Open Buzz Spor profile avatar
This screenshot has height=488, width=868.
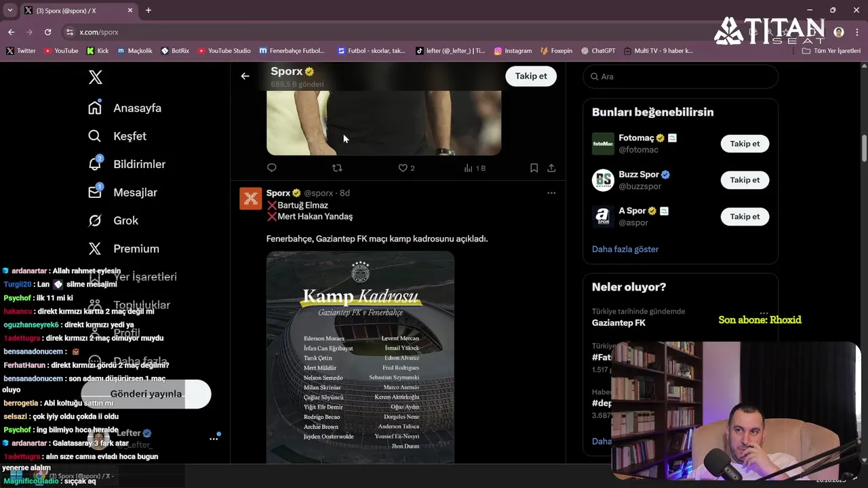click(603, 180)
